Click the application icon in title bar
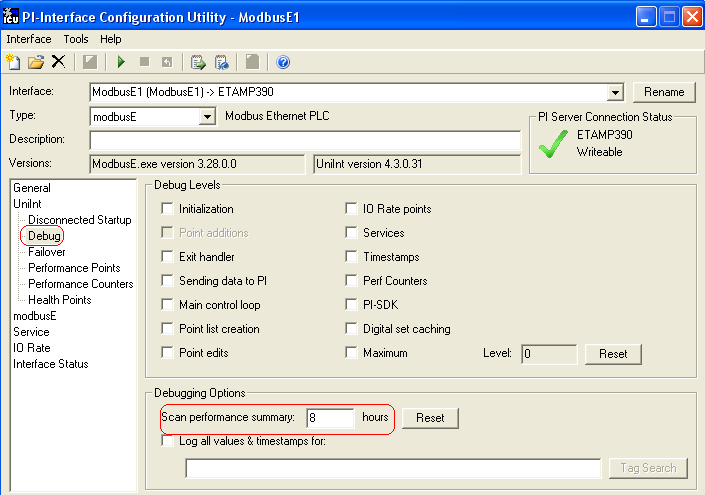This screenshot has height=495, width=705. (x=10, y=16)
